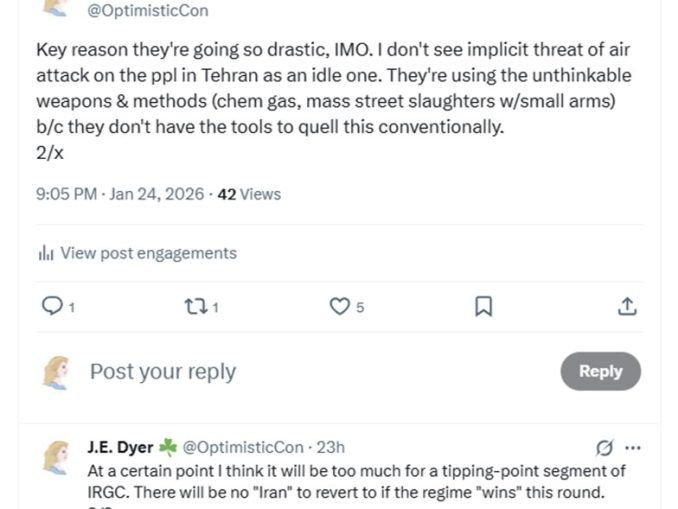The width and height of the screenshot is (678, 509).
Task: Open View post engagements
Action: pyautogui.click(x=148, y=253)
